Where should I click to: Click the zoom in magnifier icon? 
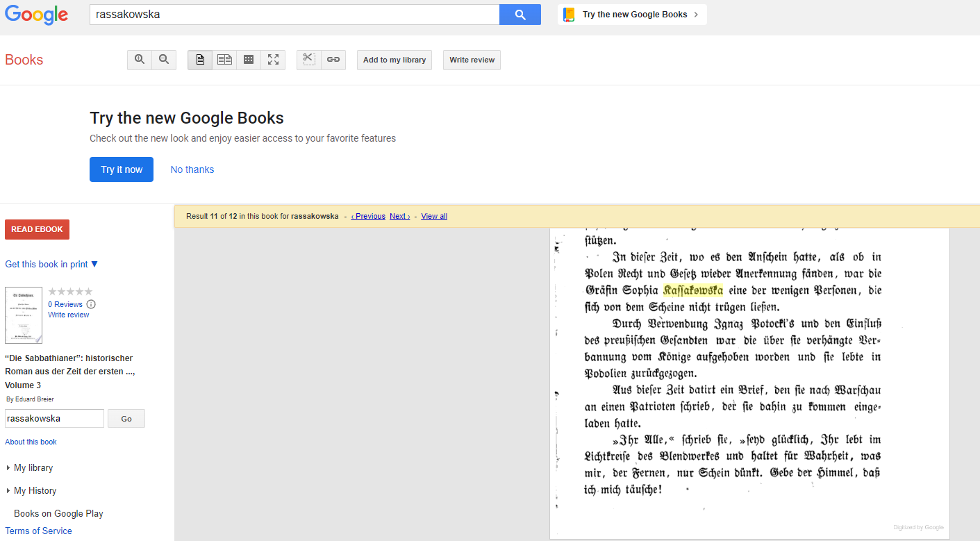coord(140,60)
